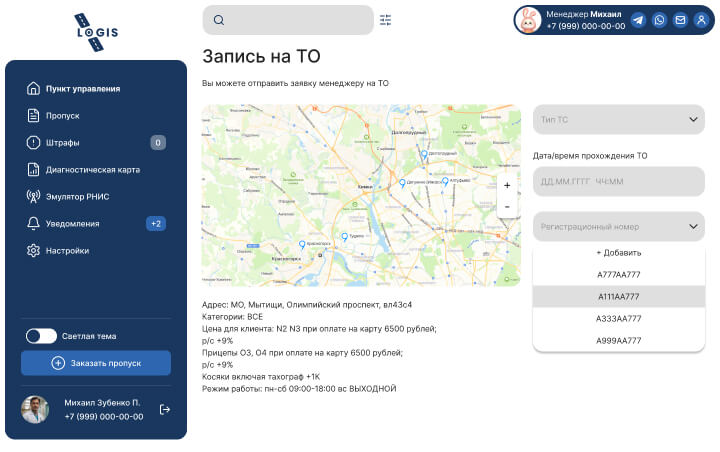Image resolution: width=720 pixels, height=452 pixels.
Task: Open the search filter settings icon
Action: [385, 20]
